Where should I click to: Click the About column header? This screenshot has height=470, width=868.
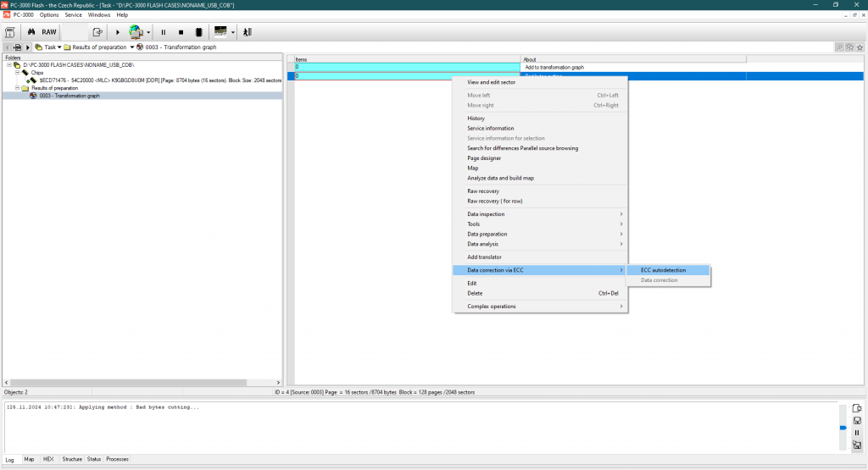click(632, 59)
